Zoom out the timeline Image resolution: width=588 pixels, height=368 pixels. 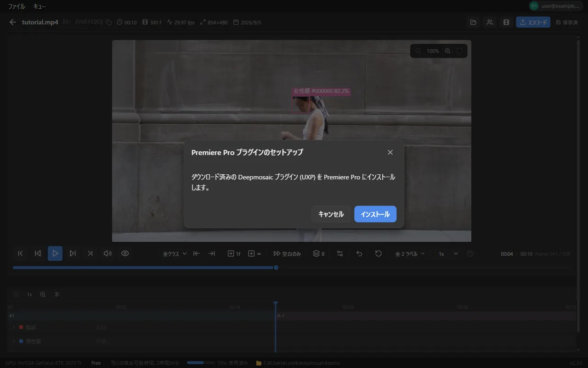click(x=16, y=294)
